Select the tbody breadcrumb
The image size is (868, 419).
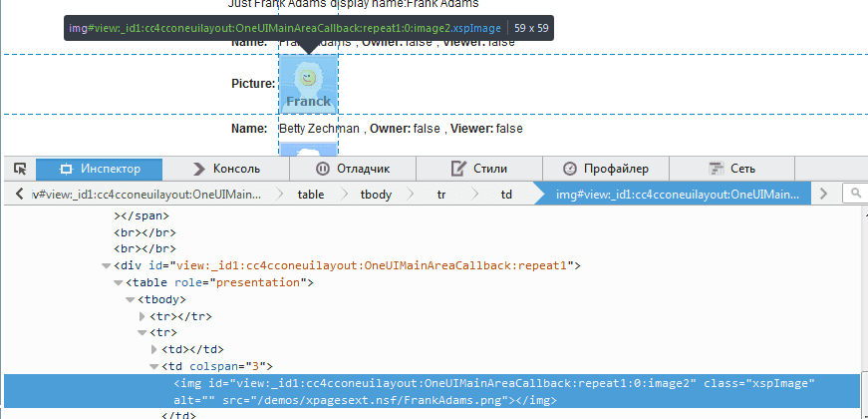point(376,195)
